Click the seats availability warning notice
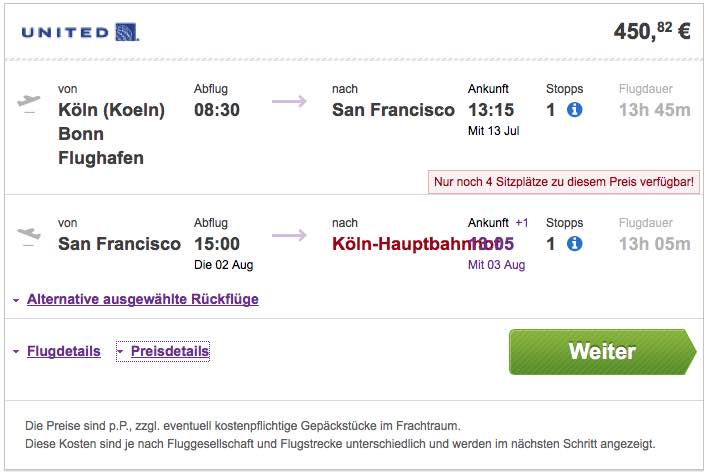This screenshot has width=707, height=474. [x=563, y=181]
